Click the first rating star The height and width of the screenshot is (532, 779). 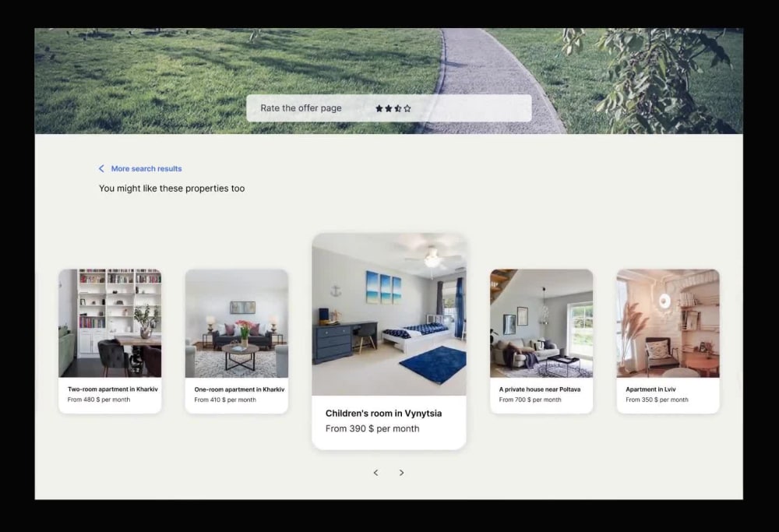pos(379,108)
